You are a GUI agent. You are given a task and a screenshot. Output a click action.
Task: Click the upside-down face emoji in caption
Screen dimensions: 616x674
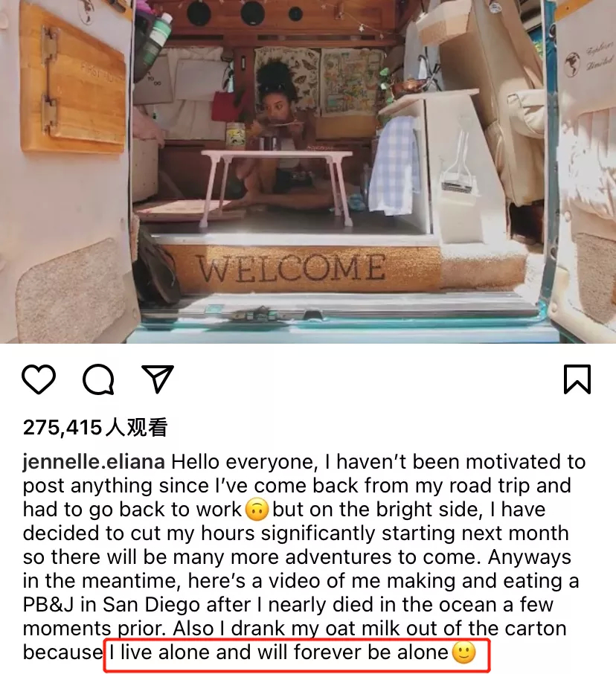pyautogui.click(x=257, y=510)
